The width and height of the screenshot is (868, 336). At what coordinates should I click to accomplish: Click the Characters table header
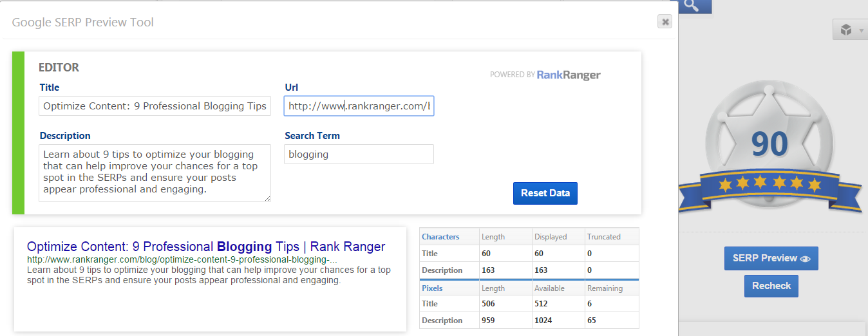[x=441, y=237]
